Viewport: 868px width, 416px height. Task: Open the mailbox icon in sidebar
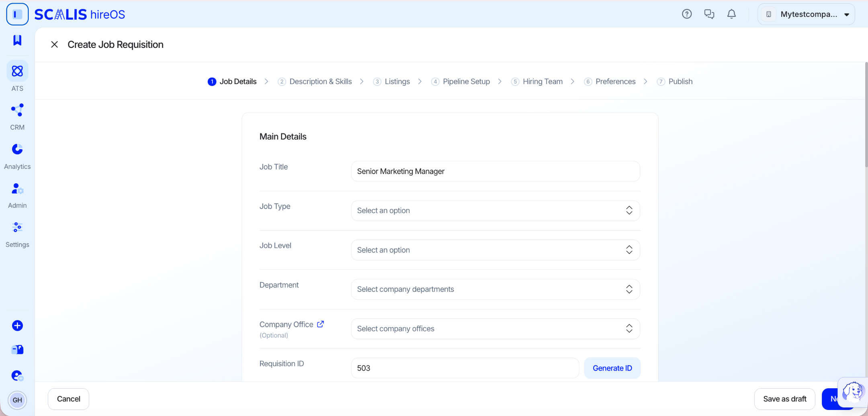pos(17,350)
